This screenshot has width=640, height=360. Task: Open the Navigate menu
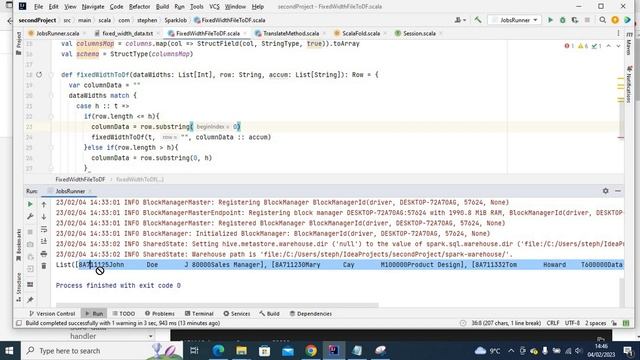coord(93,7)
